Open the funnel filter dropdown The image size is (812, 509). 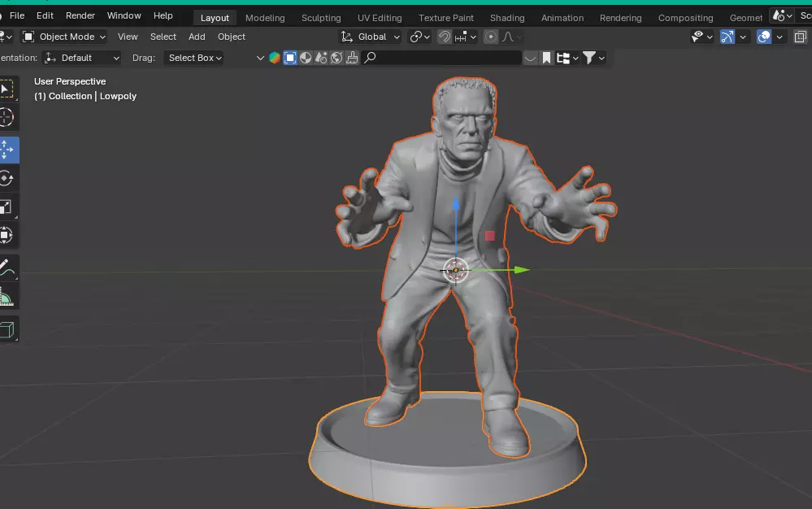tap(593, 58)
